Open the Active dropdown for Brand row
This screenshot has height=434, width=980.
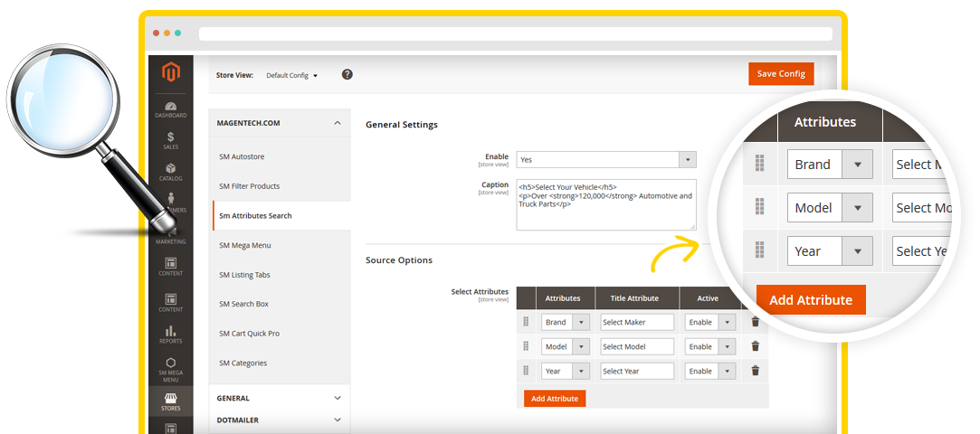pos(710,322)
